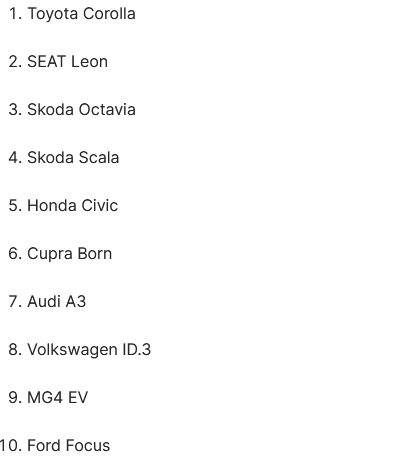Click the number 7 before Audi A3
Viewport: 410px width, 460px height.
[x=15, y=302]
